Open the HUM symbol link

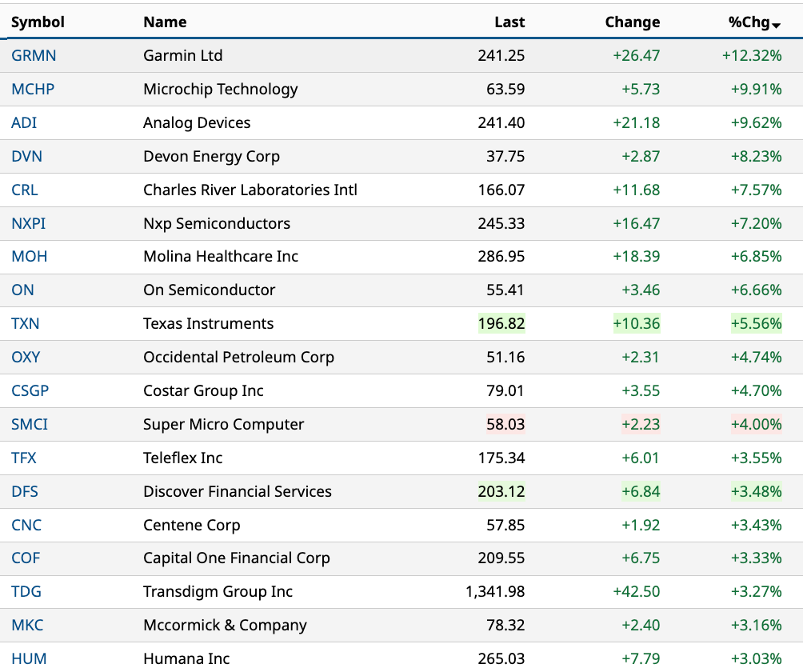point(29,658)
